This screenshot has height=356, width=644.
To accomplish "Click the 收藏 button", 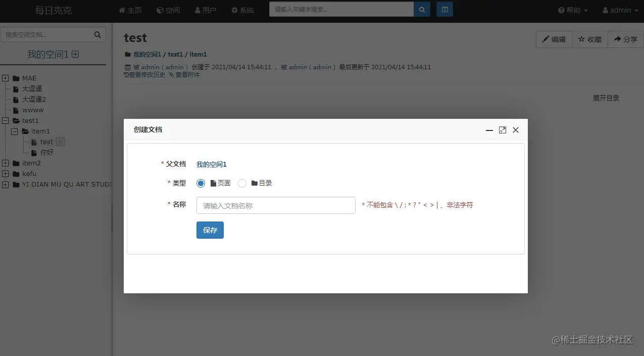I will pyautogui.click(x=590, y=39).
